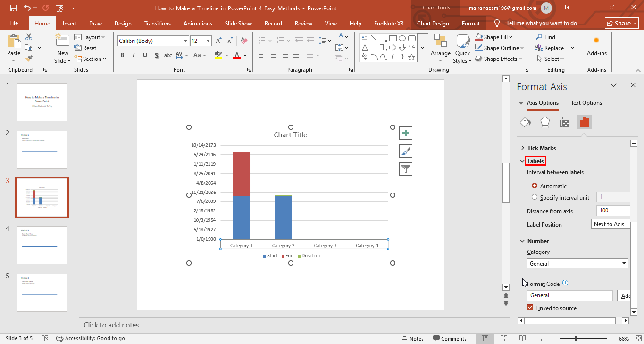Open the Transitions ribbon tab
The height and width of the screenshot is (344, 644).
click(x=158, y=23)
